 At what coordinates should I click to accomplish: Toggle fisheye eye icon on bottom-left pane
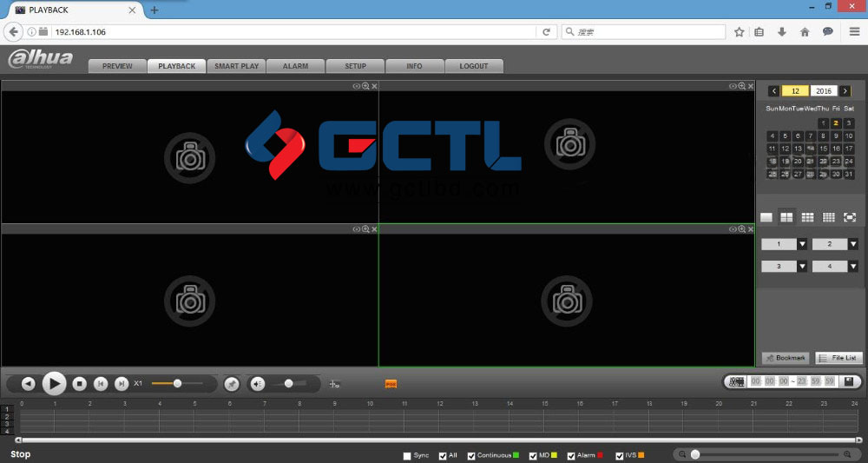tap(357, 229)
